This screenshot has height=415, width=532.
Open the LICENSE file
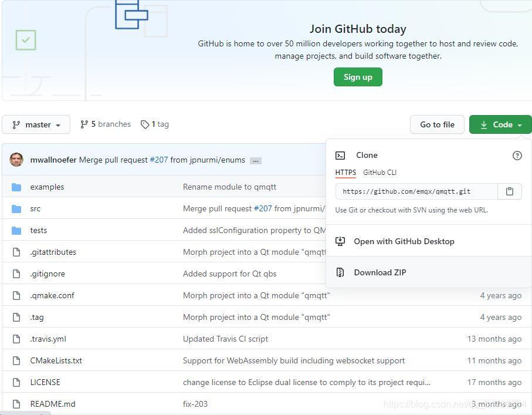point(45,383)
